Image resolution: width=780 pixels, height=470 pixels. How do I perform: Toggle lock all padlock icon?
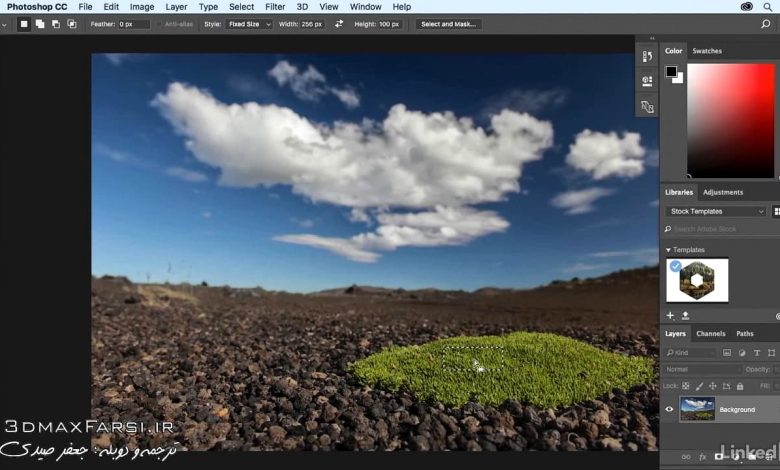(x=740, y=386)
